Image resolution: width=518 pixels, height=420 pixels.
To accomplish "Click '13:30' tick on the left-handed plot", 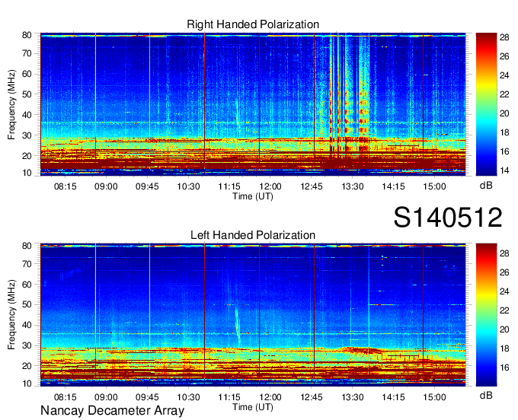I will 353,397.
